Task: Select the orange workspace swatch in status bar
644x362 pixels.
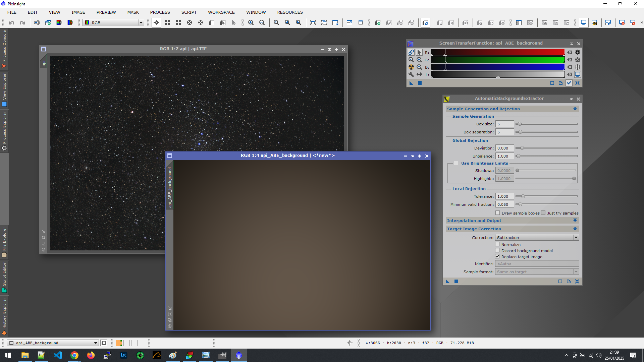Action: 119,343
